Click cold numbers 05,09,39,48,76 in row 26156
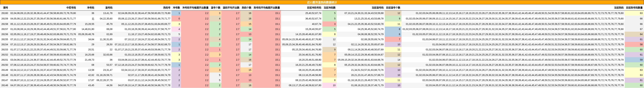644x88 pixels. coord(86,34)
